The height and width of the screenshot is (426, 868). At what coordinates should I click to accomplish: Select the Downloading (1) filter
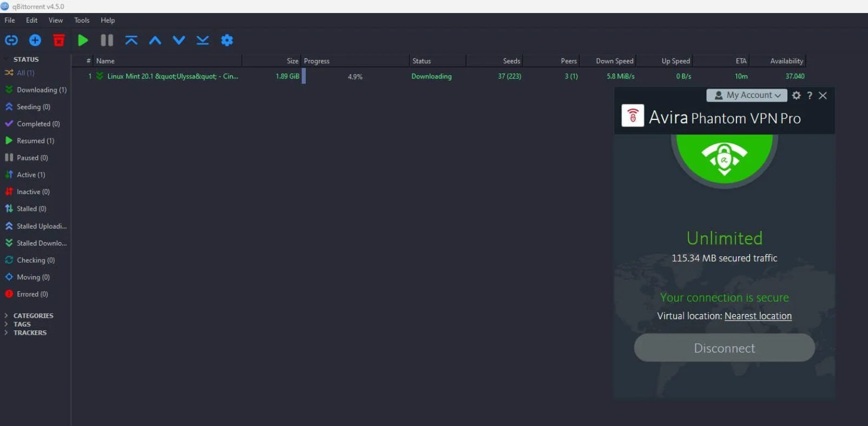click(x=36, y=90)
